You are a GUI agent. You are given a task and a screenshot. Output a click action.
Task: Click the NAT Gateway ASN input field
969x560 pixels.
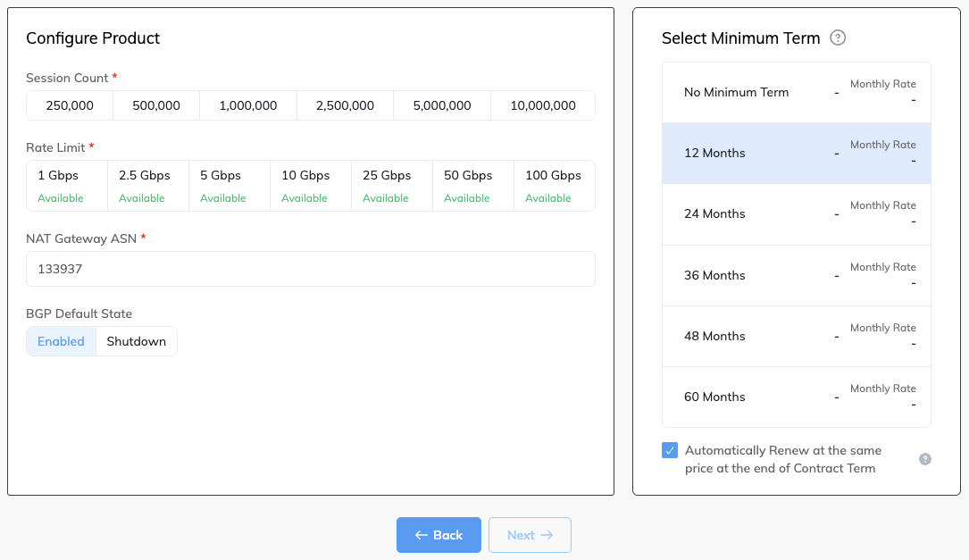[310, 269]
